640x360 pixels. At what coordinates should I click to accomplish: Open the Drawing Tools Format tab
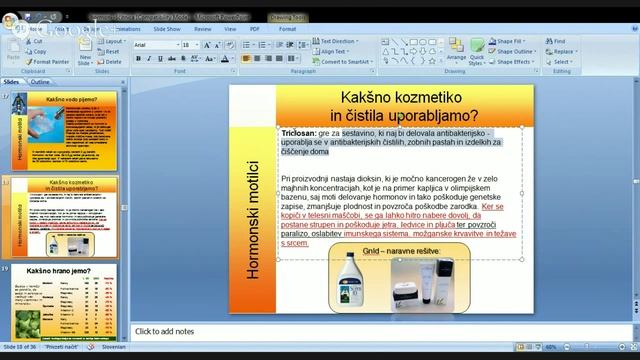(x=287, y=29)
